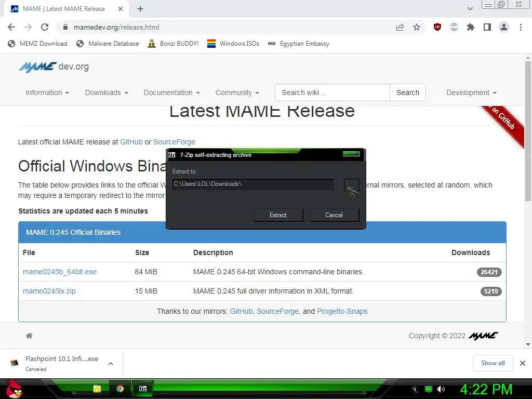Open the Bonzi BUDDY! bookmark
The image size is (532, 399).
(173, 44)
